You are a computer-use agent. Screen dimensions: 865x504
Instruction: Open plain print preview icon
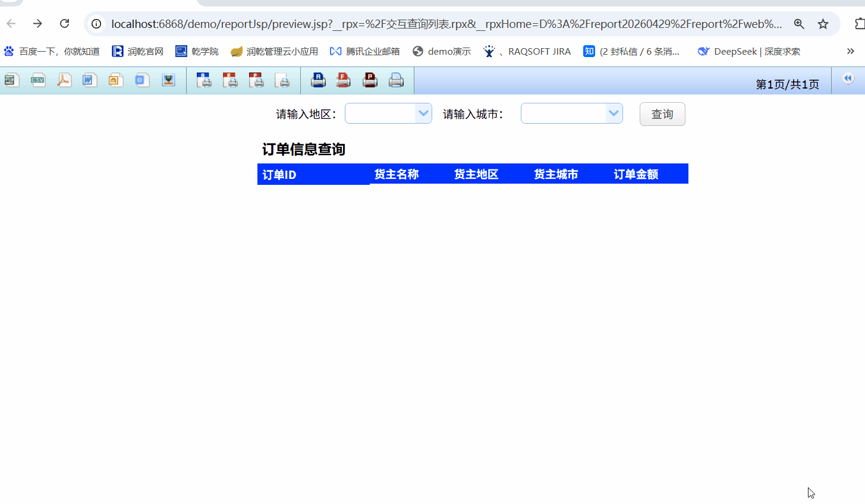282,80
